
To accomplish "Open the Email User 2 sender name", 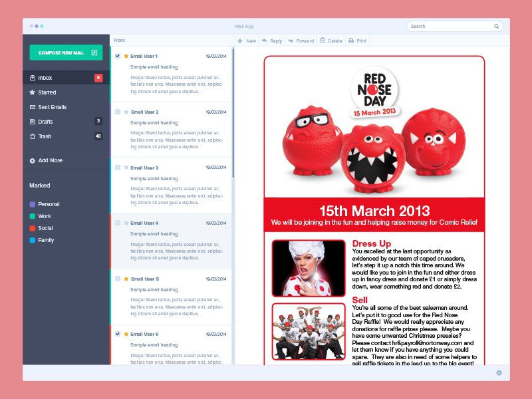I will point(144,112).
